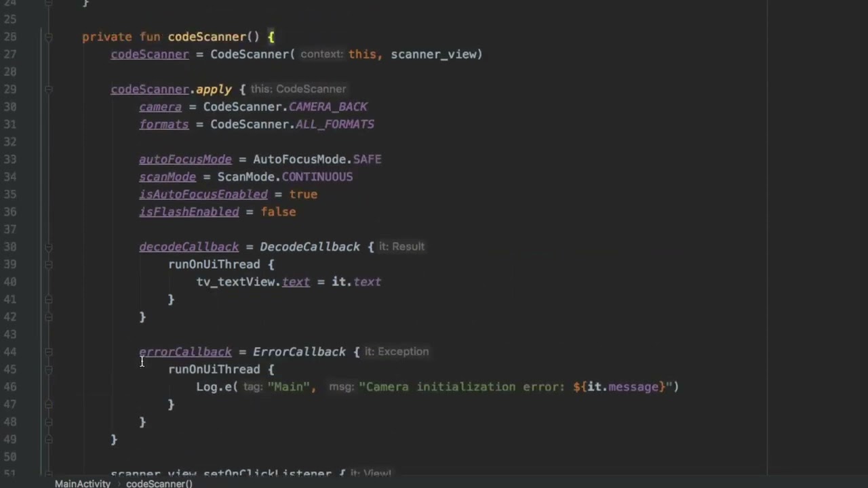
Task: Click the 'this: CodeScanner' inlay hint
Action: 298,89
